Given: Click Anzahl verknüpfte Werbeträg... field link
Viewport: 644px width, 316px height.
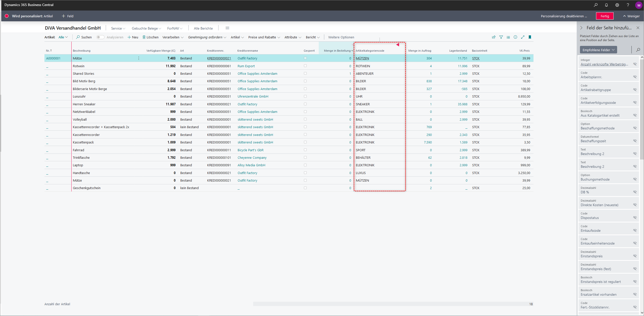Looking at the screenshot, I should tap(604, 64).
